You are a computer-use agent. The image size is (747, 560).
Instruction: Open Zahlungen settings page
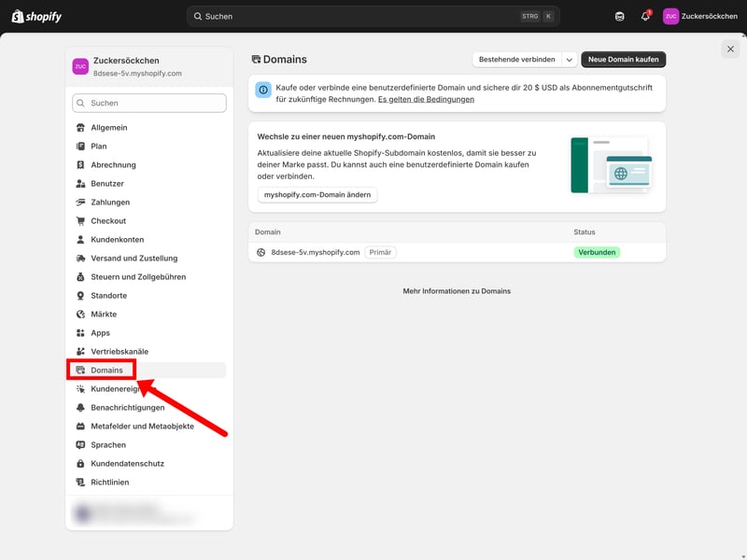tap(149, 202)
